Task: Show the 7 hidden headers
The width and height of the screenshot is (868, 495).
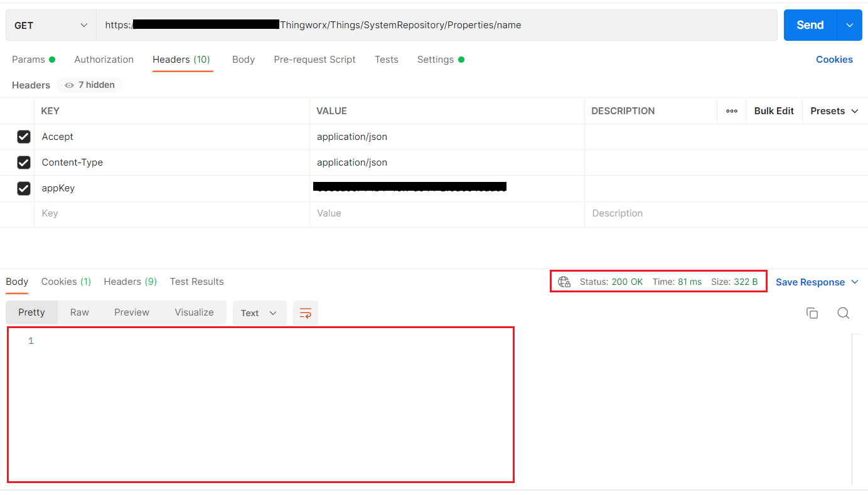Action: point(88,85)
